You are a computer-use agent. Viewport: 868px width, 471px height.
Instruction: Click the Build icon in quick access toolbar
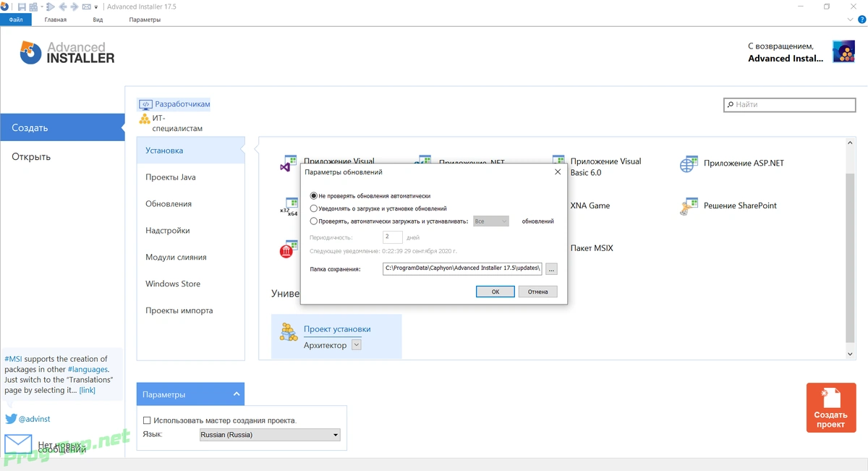(x=32, y=7)
